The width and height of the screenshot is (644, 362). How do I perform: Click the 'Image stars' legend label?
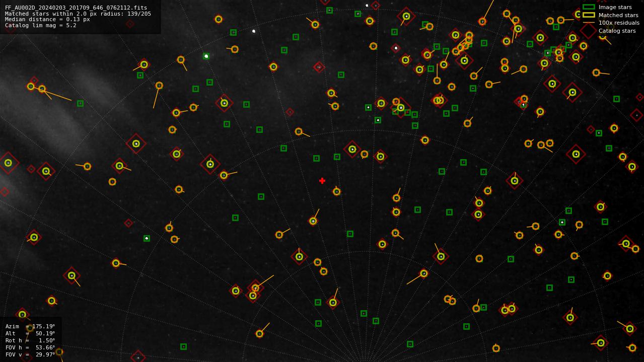(x=615, y=7)
